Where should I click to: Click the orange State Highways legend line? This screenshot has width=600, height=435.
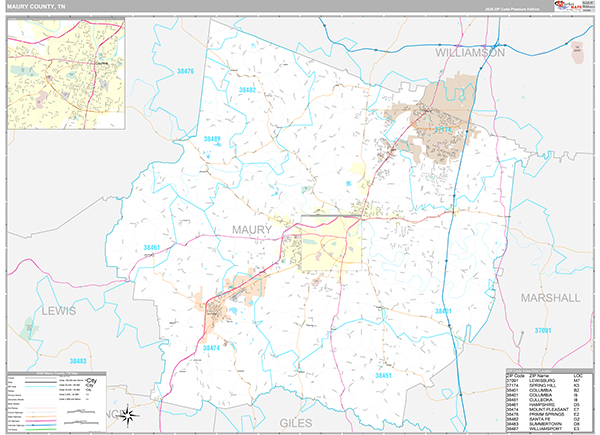(41, 417)
